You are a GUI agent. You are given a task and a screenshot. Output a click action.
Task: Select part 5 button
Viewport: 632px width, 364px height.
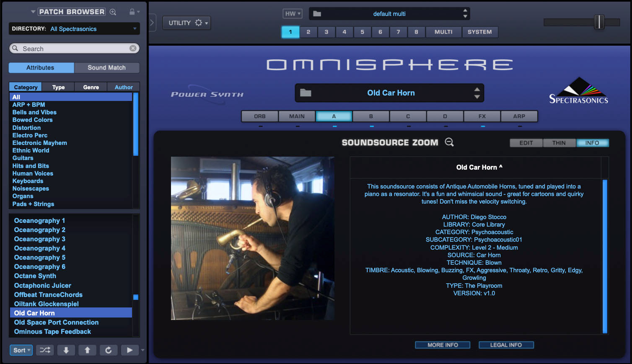[x=363, y=32]
